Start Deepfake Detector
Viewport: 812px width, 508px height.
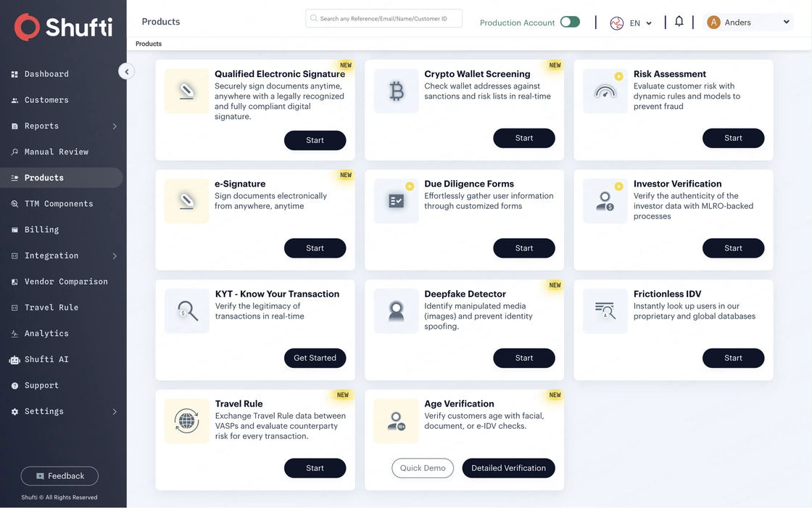pos(524,359)
